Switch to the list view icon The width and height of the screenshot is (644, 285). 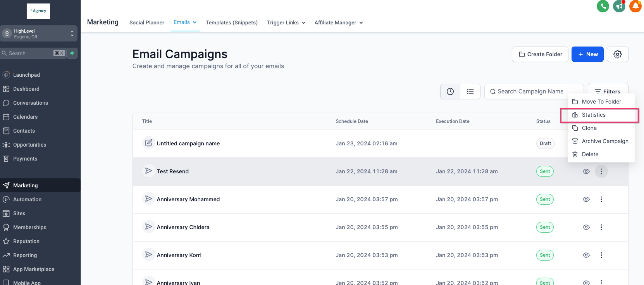[x=470, y=92]
